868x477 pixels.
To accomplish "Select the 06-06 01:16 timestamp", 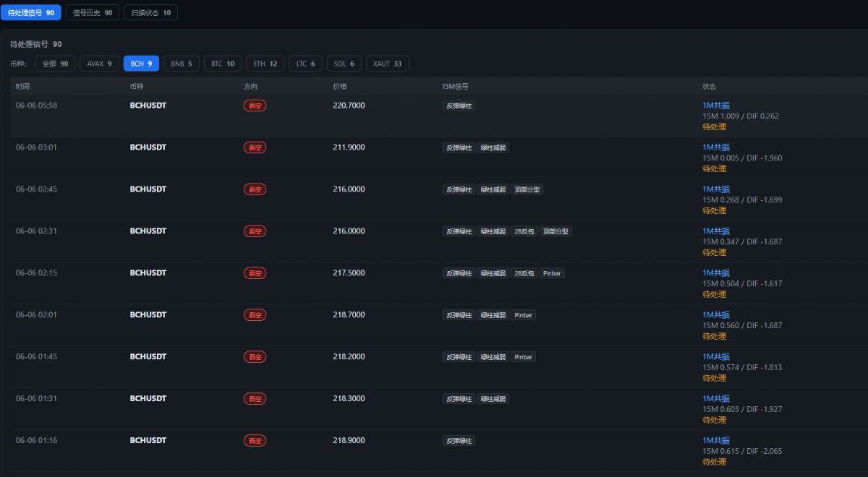I will [36, 441].
